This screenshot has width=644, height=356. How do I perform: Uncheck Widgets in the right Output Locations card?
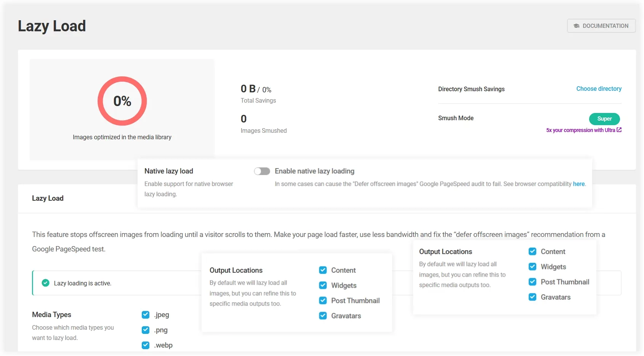[532, 267]
